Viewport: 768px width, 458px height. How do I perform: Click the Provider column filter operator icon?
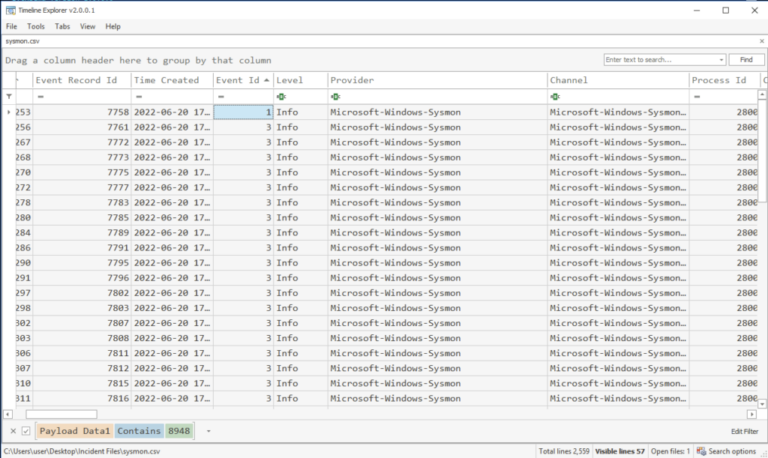click(x=336, y=97)
